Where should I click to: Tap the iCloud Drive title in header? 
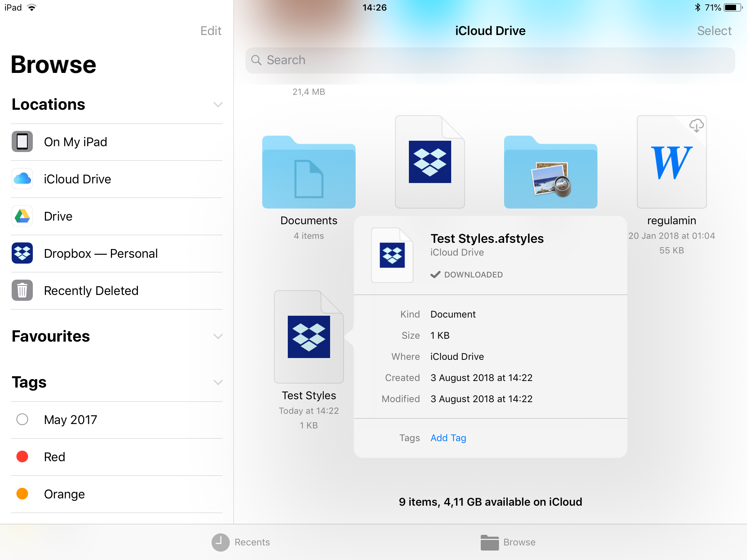[x=490, y=31]
